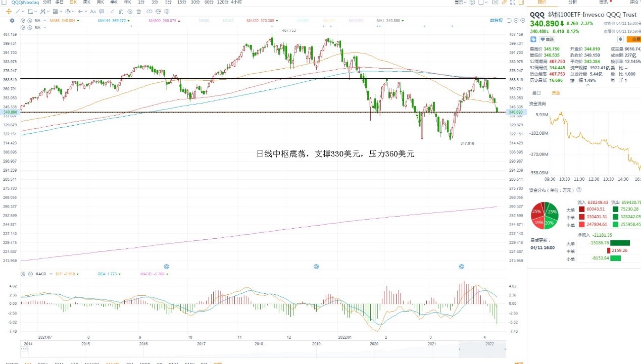Image resolution: width=641 pixels, height=364 pixels.
Task: Expand the arrow tool dropdown
Action: point(86,12)
